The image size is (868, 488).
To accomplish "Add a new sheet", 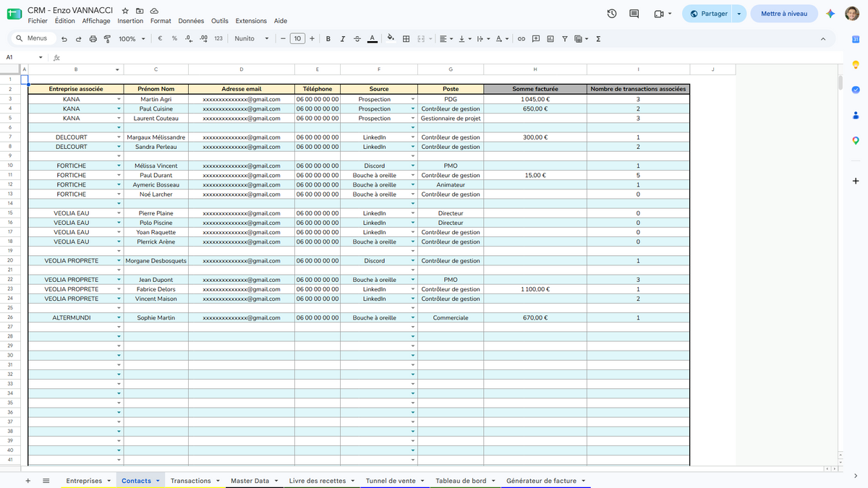I will click(x=27, y=481).
